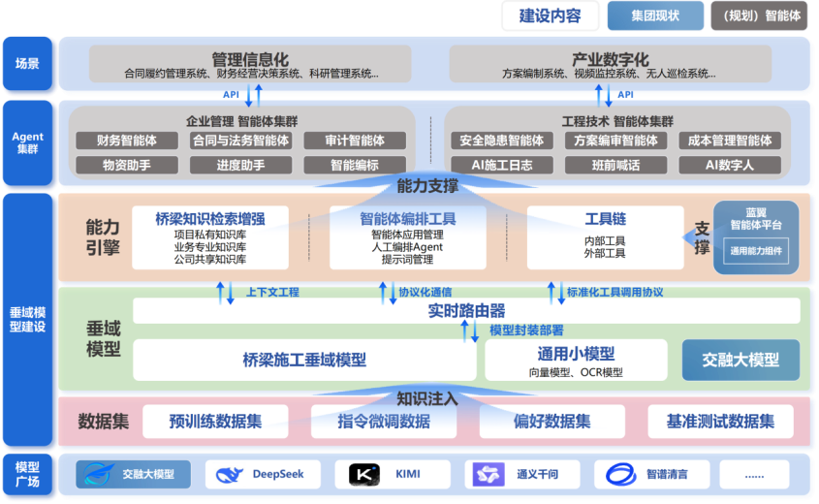The image size is (819, 504).
Task: Click the ...... more models box
Action: point(754,475)
